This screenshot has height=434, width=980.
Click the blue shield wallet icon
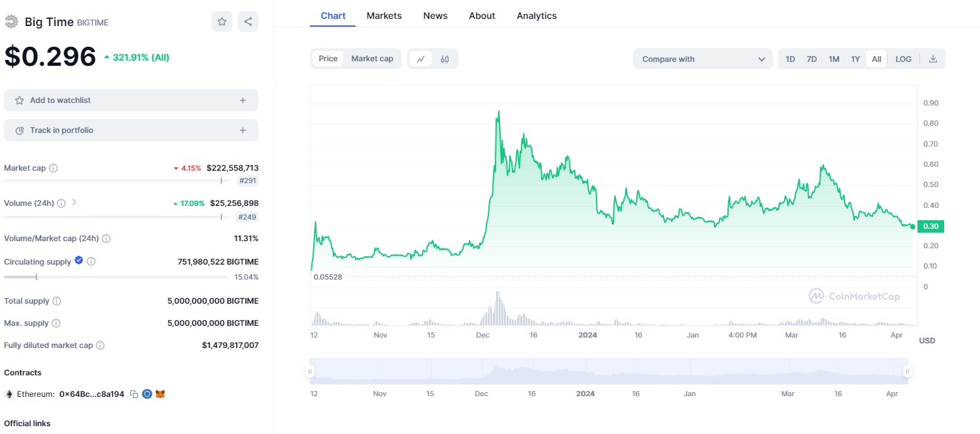point(147,394)
